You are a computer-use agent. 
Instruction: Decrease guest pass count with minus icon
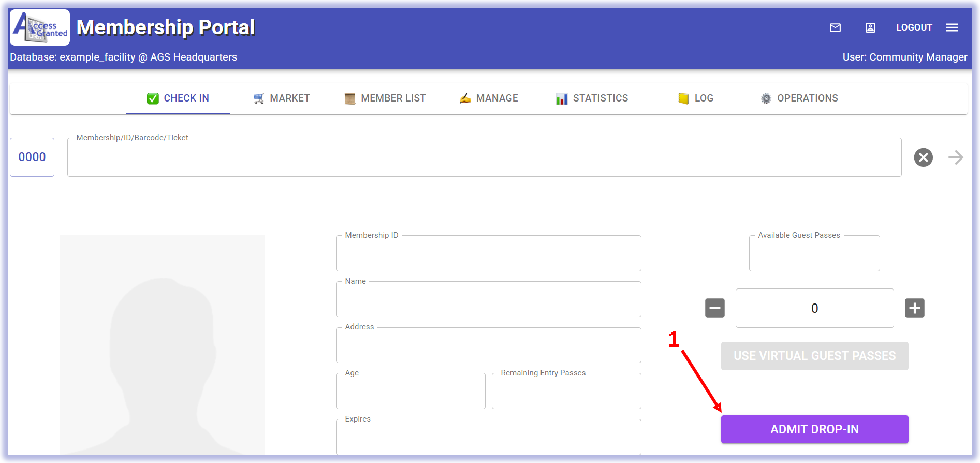tap(714, 308)
